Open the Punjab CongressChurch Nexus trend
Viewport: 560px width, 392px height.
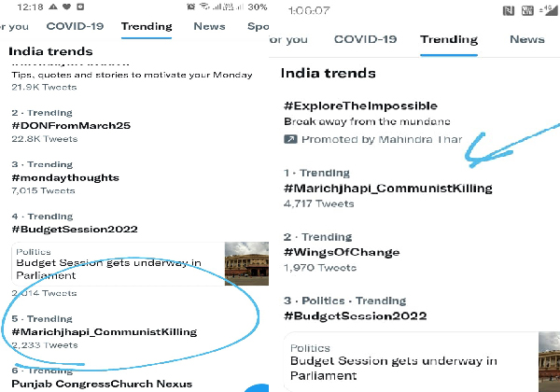[x=101, y=384]
